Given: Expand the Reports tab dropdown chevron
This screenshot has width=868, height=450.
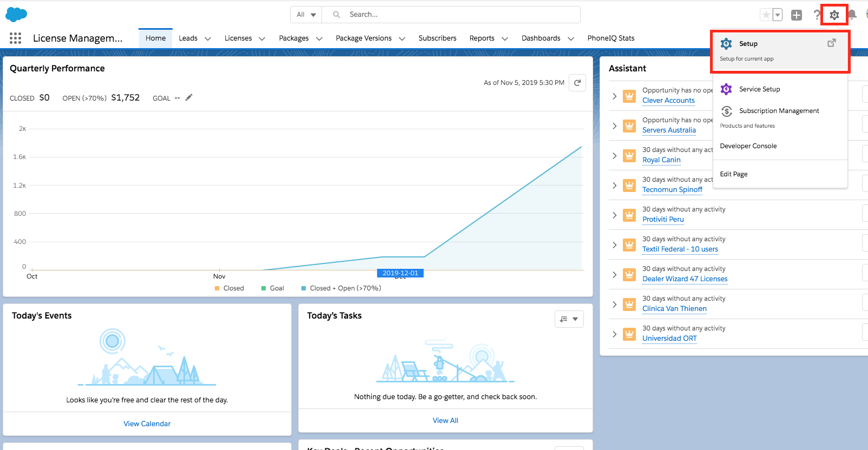Looking at the screenshot, I should point(505,38).
